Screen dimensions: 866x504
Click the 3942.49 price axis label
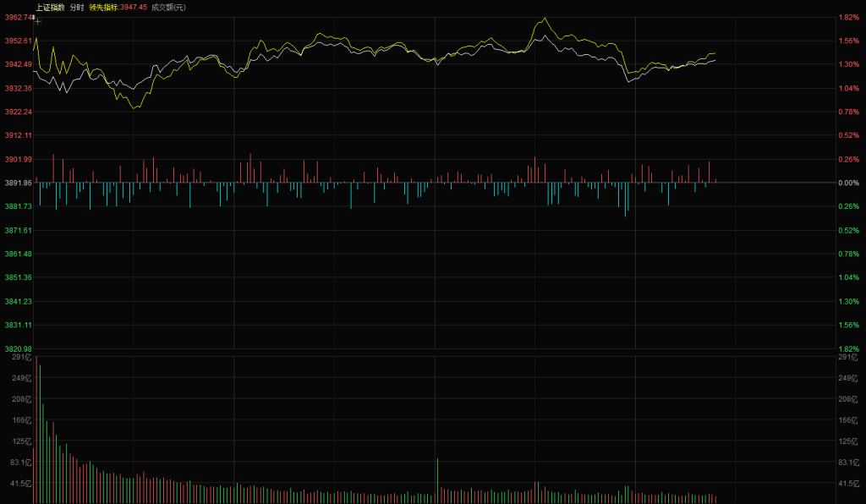(18, 64)
